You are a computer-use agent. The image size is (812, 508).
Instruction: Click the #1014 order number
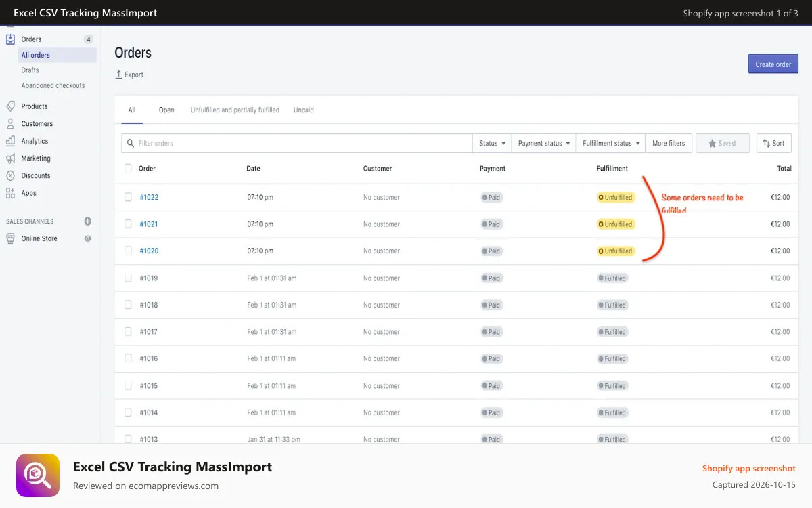149,412
